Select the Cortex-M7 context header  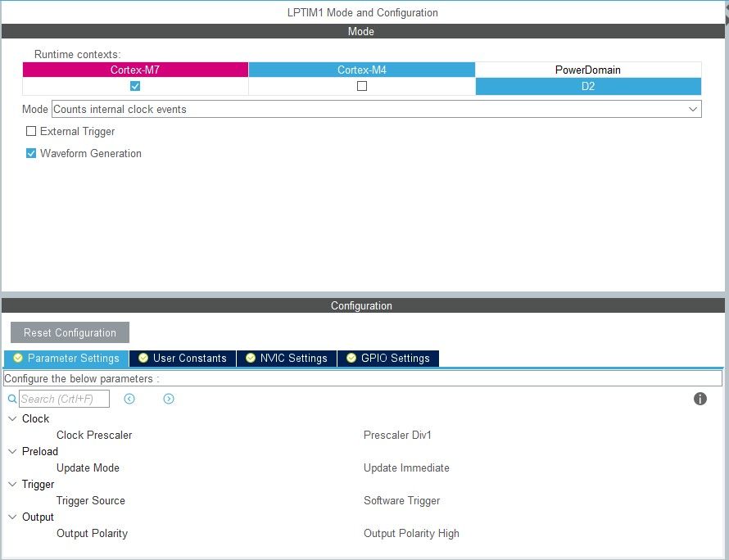click(x=135, y=70)
